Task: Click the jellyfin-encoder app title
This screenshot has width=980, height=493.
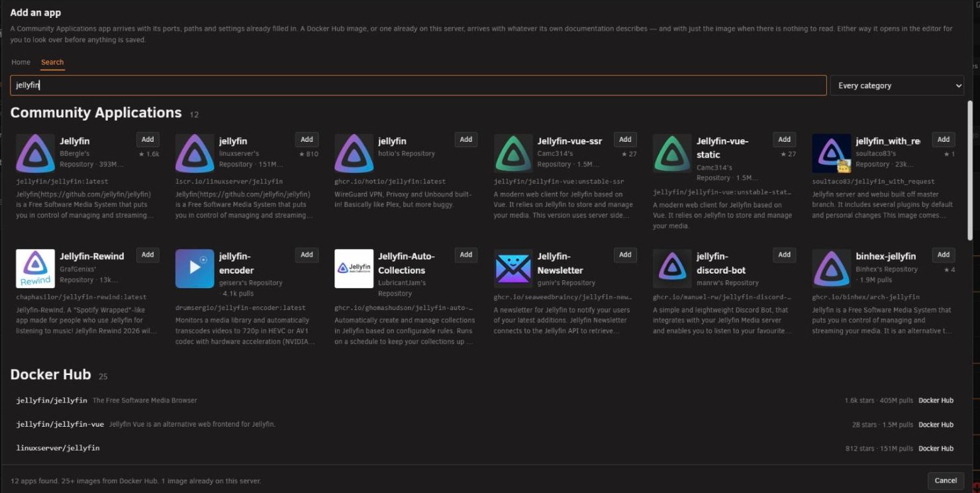Action: click(236, 263)
